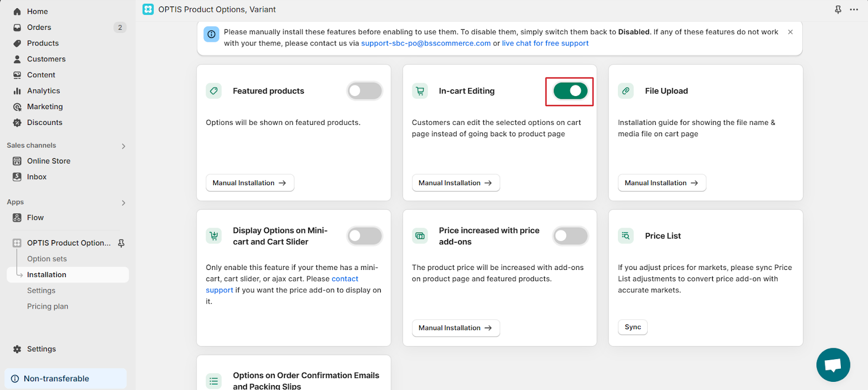Click the Order Confirmation Emails list icon
The height and width of the screenshot is (390, 868).
(214, 381)
